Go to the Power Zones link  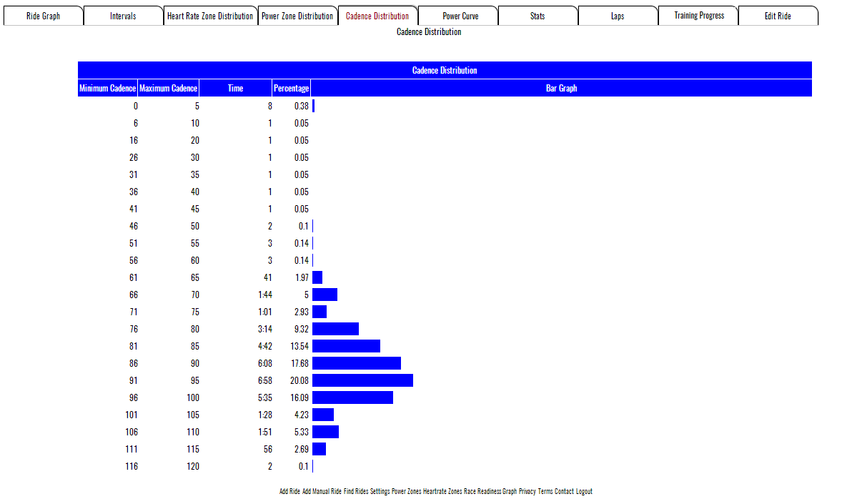pyautogui.click(x=406, y=492)
